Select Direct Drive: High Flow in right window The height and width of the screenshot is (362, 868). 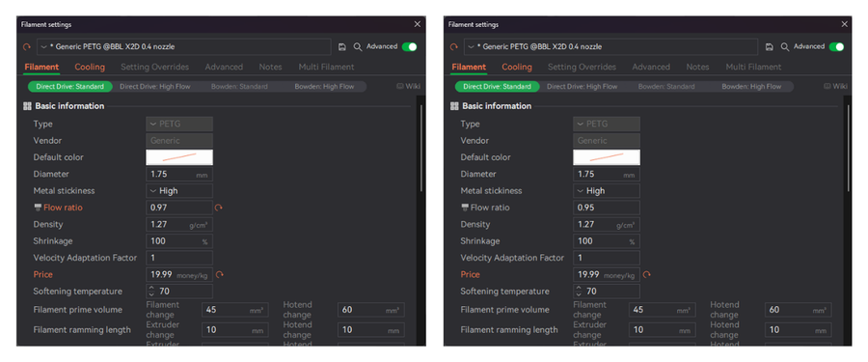583,87
